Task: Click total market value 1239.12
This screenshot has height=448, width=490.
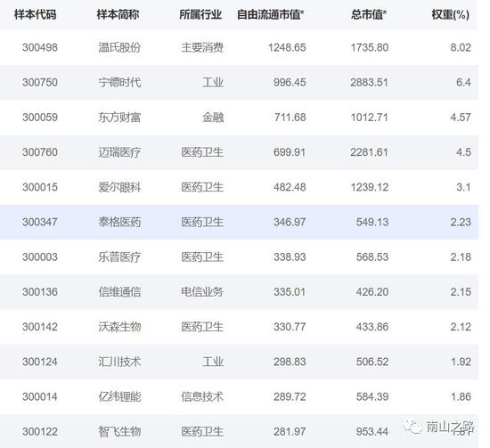Action: click(370, 187)
